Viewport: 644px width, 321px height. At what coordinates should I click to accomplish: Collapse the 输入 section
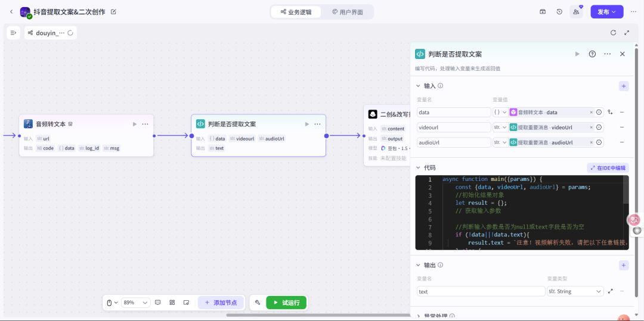click(419, 86)
